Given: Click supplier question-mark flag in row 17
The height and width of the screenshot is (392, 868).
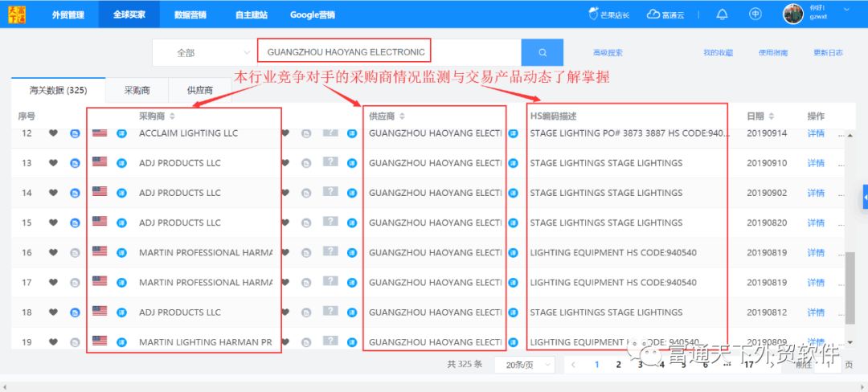Looking at the screenshot, I should tap(330, 281).
